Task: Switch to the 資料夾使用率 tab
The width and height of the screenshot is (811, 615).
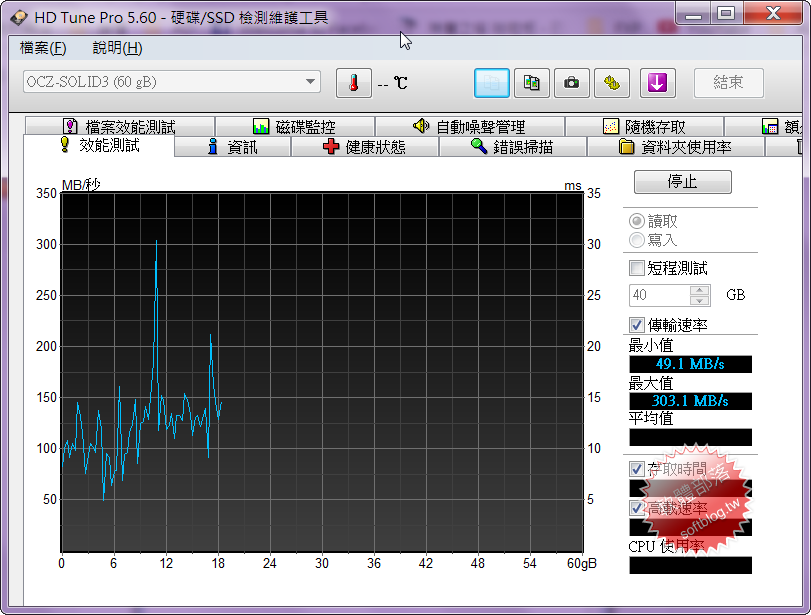Action: 675,147
